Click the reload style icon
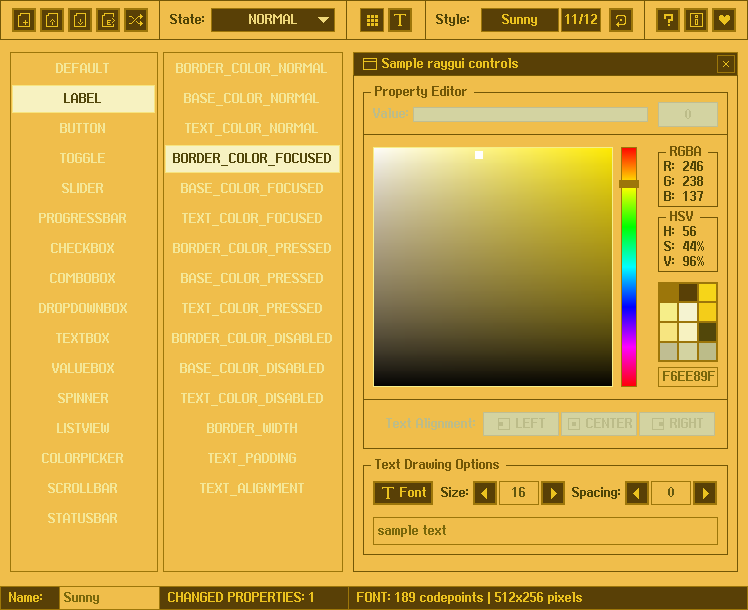This screenshot has width=748, height=610. tap(621, 20)
